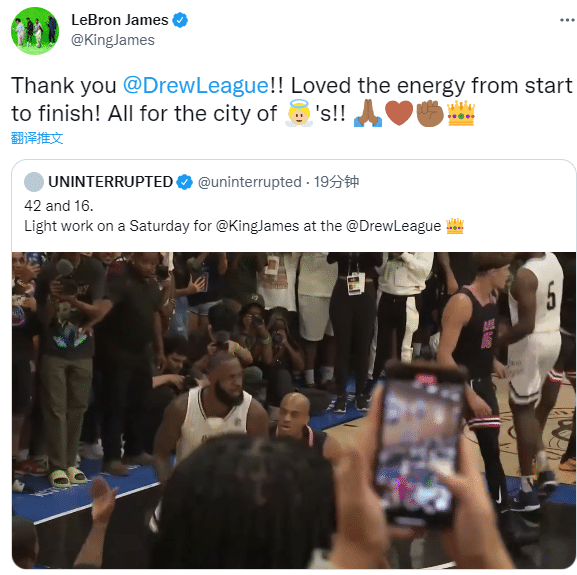Click the crown emoji in LeBron's tweet
The height and width of the screenshot is (575, 577).
[x=461, y=113]
